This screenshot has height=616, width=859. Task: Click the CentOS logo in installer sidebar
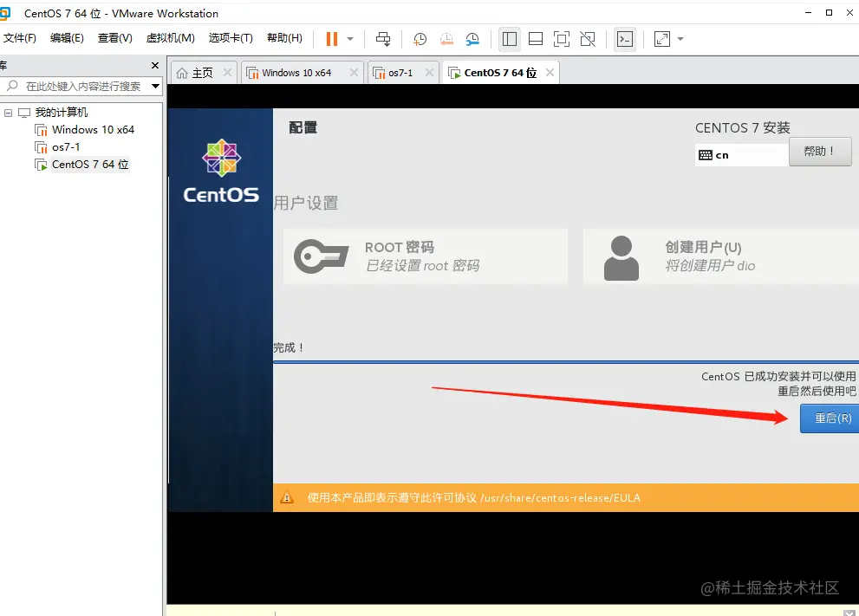point(221,172)
